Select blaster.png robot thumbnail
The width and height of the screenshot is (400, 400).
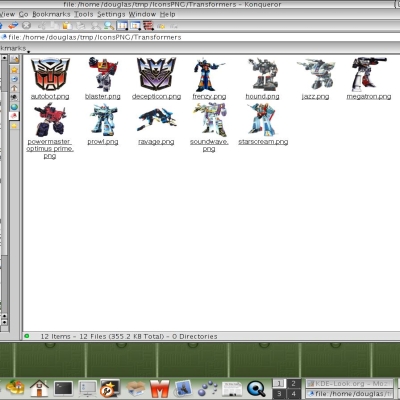tap(103, 74)
